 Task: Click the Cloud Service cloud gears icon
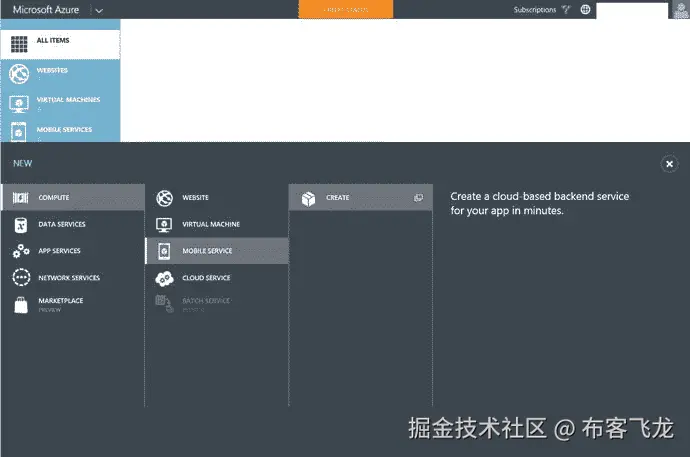164,278
